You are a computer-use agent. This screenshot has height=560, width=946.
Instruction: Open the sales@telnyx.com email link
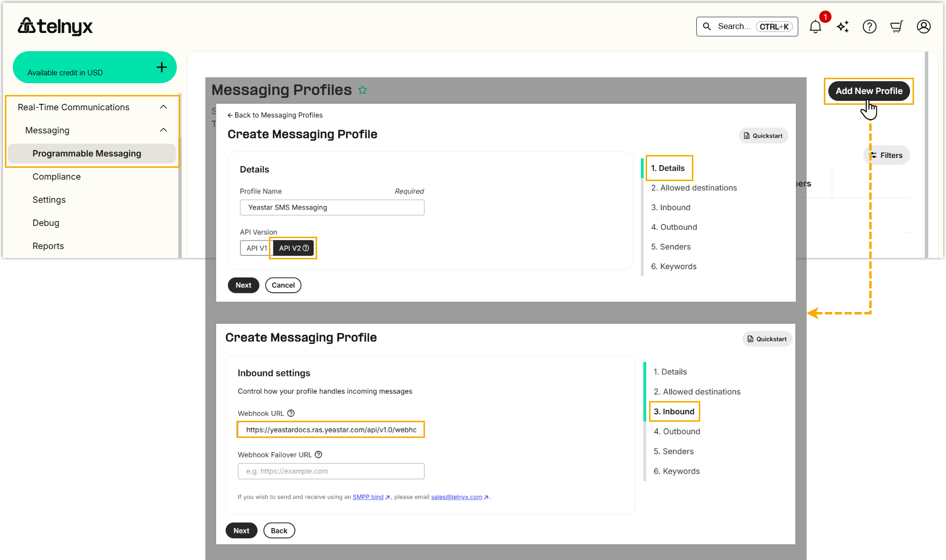(457, 497)
